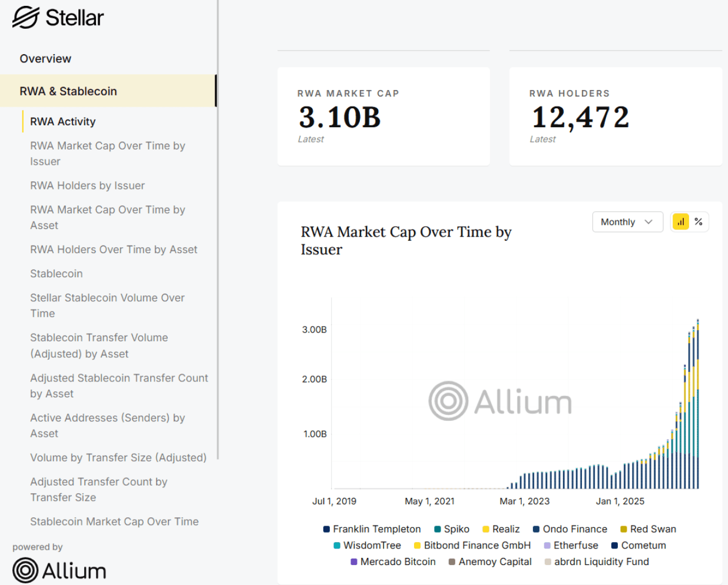Go to Adjusted Stablecoin Transfer Count by Asset
The width and height of the screenshot is (728, 585).
coord(119,385)
